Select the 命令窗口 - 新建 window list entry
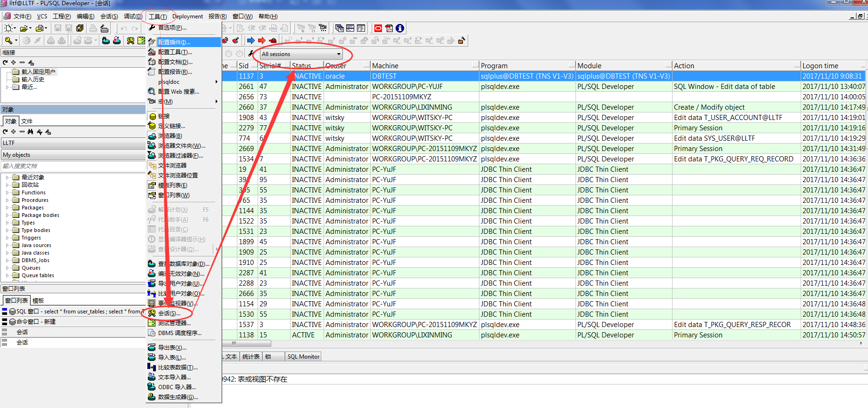Viewport: 868px width, 408px height. [73, 322]
